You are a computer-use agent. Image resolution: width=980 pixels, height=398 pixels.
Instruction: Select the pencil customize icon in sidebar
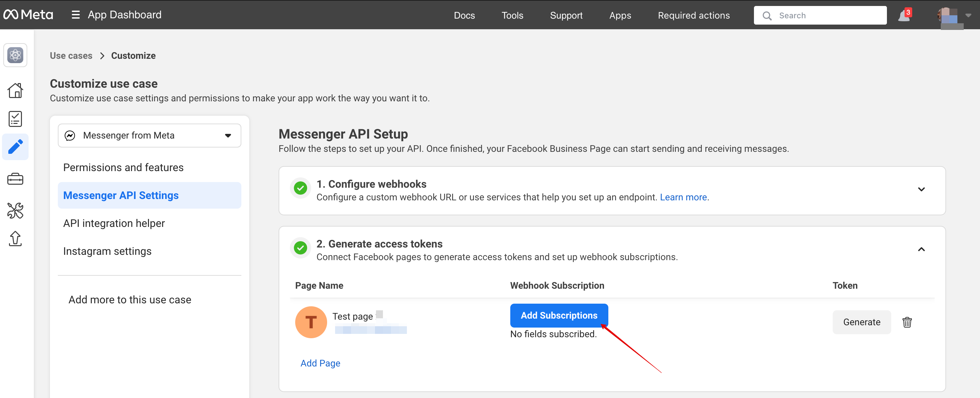click(x=15, y=147)
